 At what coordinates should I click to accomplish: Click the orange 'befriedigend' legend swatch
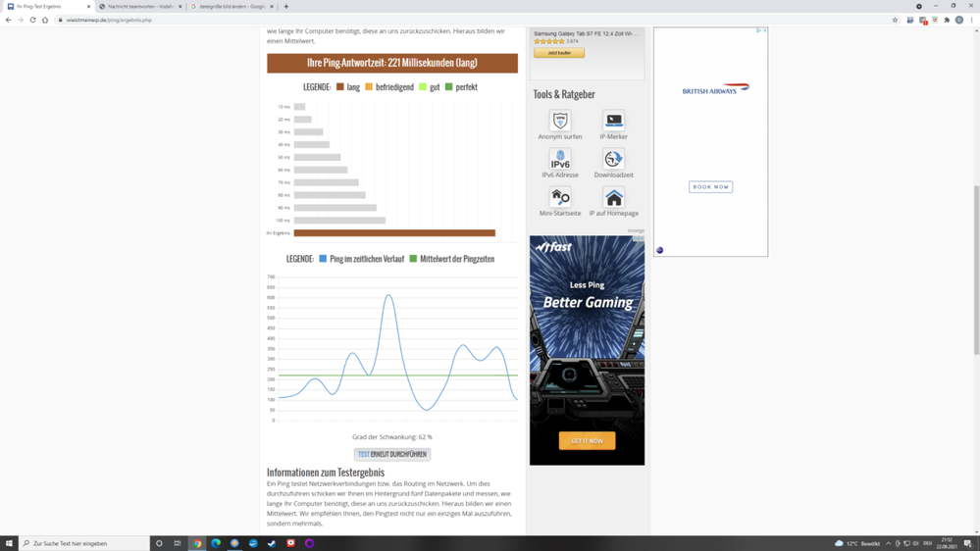369,87
